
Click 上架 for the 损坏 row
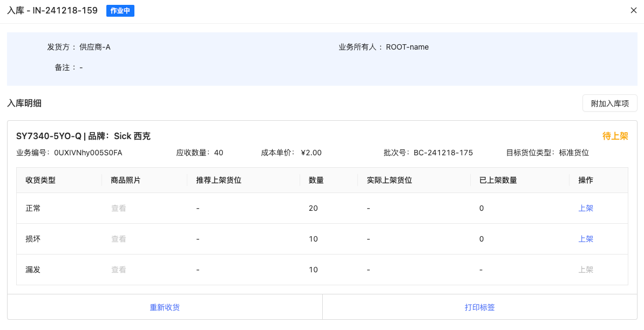pos(586,239)
